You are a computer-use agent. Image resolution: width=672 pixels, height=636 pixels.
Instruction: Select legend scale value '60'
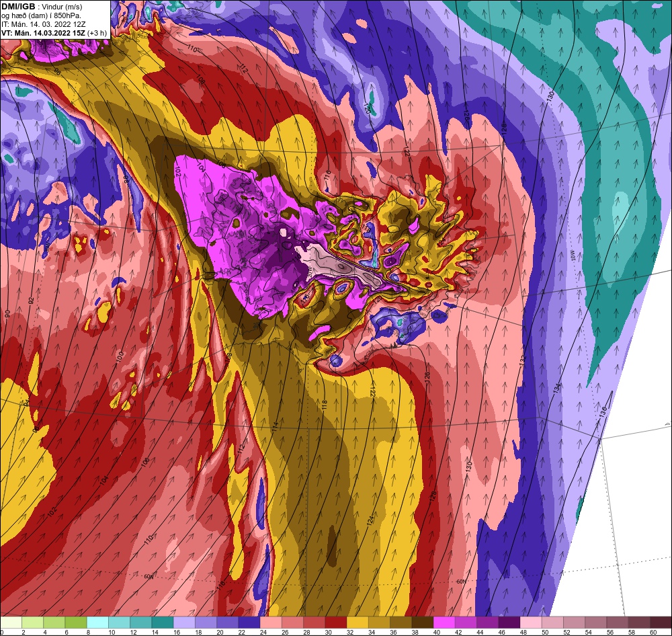653,632
